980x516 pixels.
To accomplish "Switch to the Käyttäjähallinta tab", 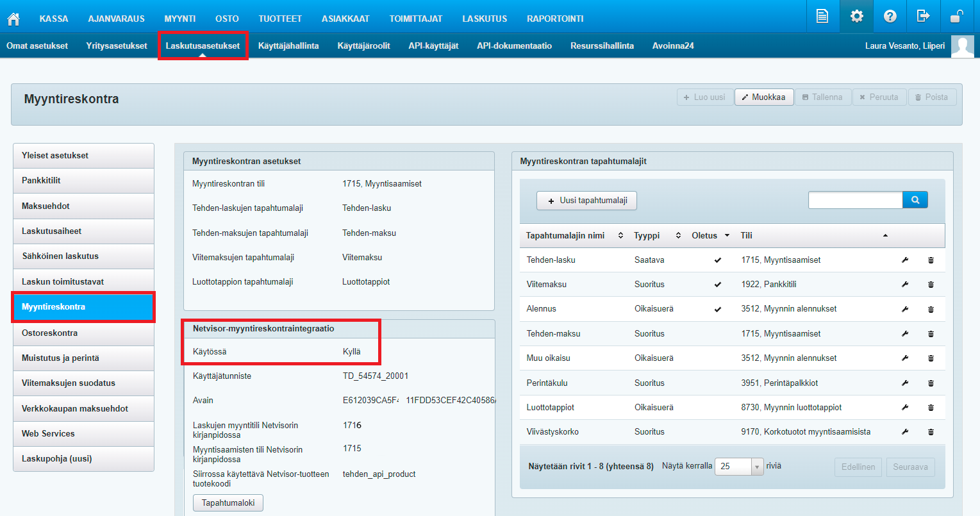I will [x=288, y=46].
